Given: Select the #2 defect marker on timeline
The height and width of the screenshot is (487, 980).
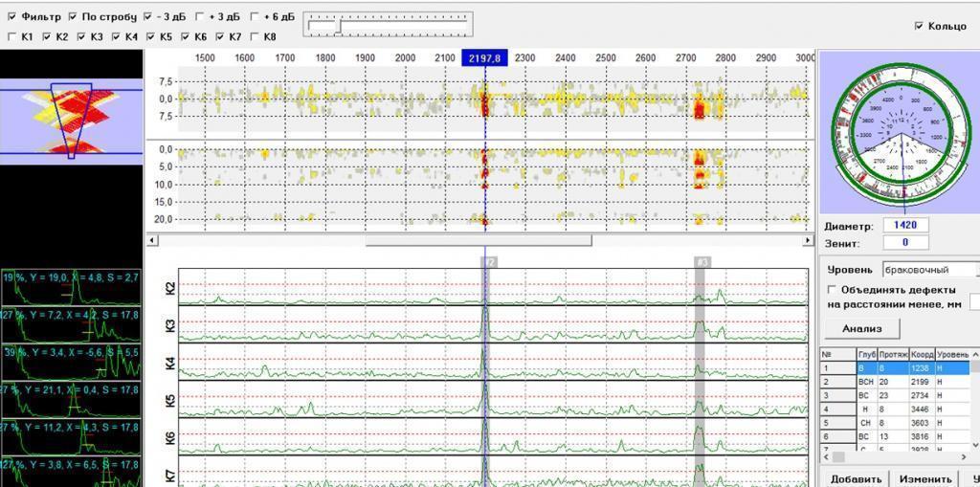Looking at the screenshot, I should coord(489,261).
